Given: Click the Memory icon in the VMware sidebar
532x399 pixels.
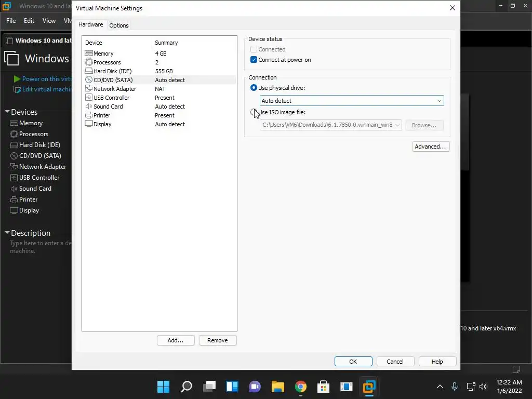Looking at the screenshot, I should pos(14,123).
